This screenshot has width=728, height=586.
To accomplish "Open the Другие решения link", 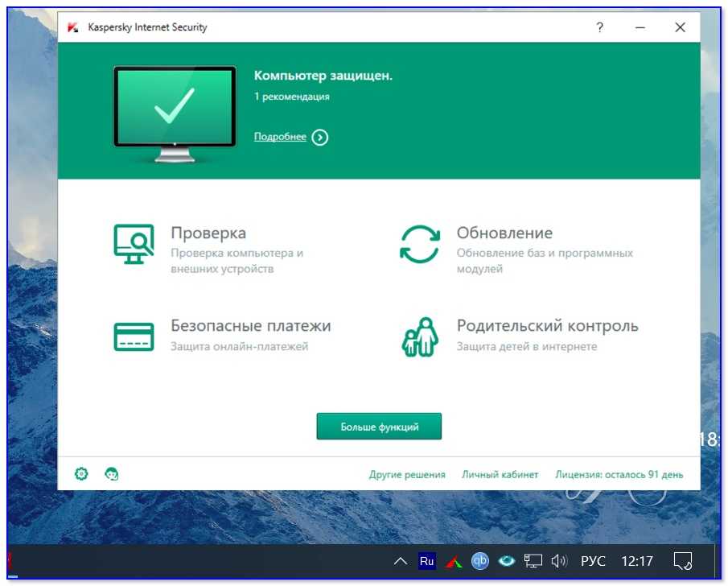I will pyautogui.click(x=407, y=474).
